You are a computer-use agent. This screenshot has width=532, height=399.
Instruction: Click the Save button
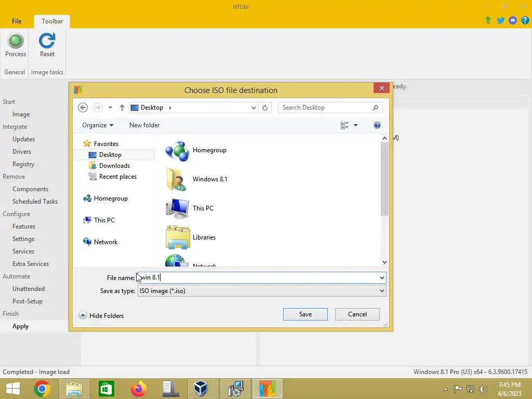(305, 314)
